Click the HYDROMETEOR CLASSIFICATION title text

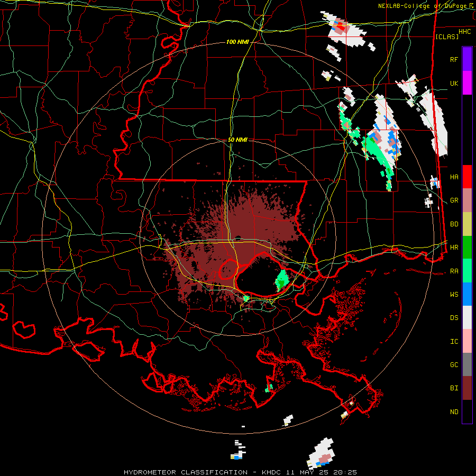pyautogui.click(x=186, y=472)
